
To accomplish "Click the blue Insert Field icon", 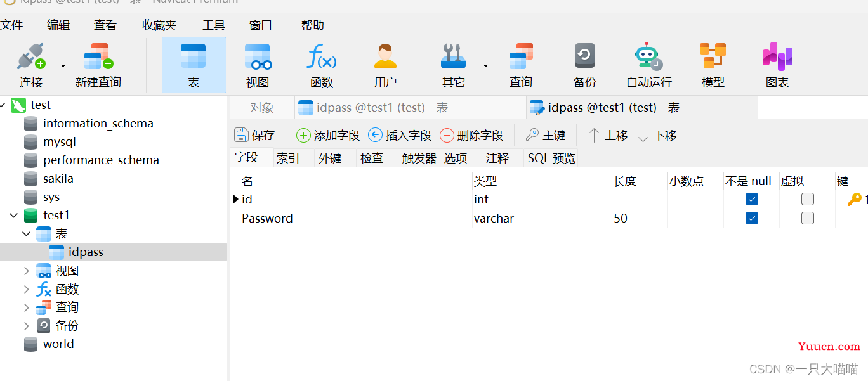I will point(375,135).
